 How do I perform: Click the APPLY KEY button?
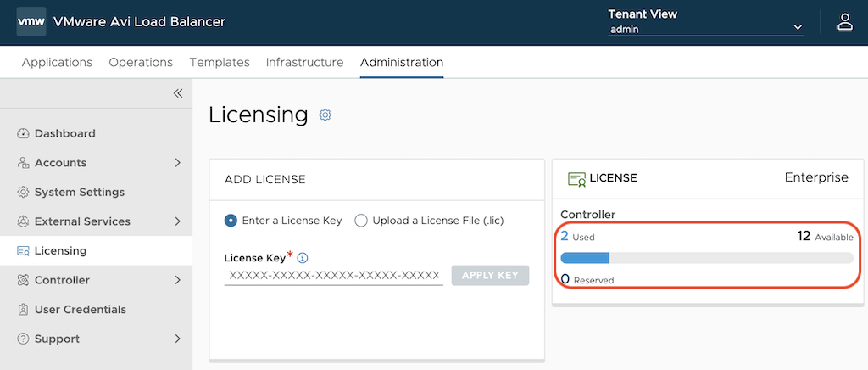click(x=490, y=276)
